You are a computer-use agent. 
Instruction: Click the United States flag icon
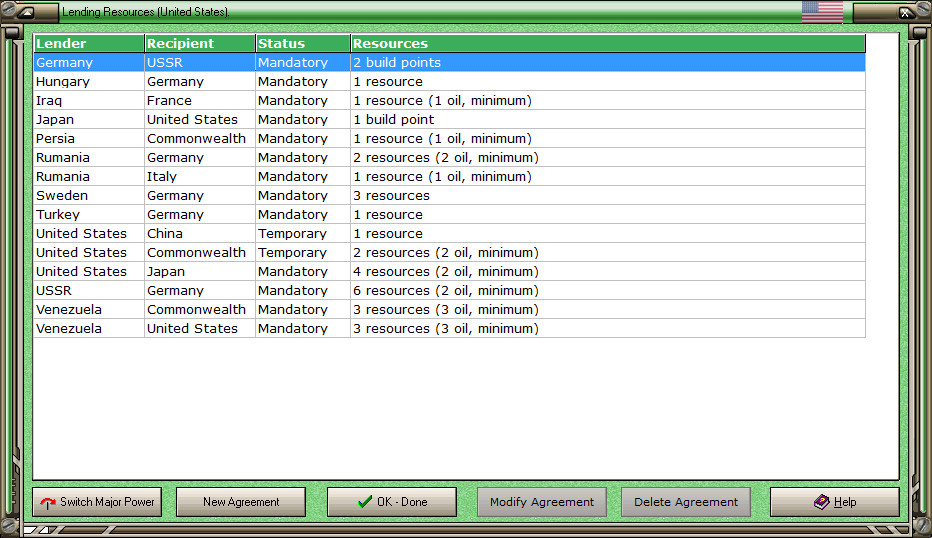point(822,12)
